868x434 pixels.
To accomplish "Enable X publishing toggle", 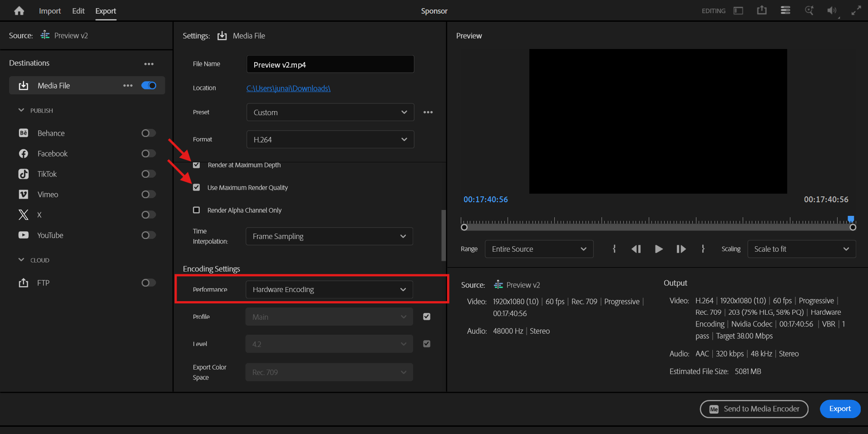I will pos(148,215).
